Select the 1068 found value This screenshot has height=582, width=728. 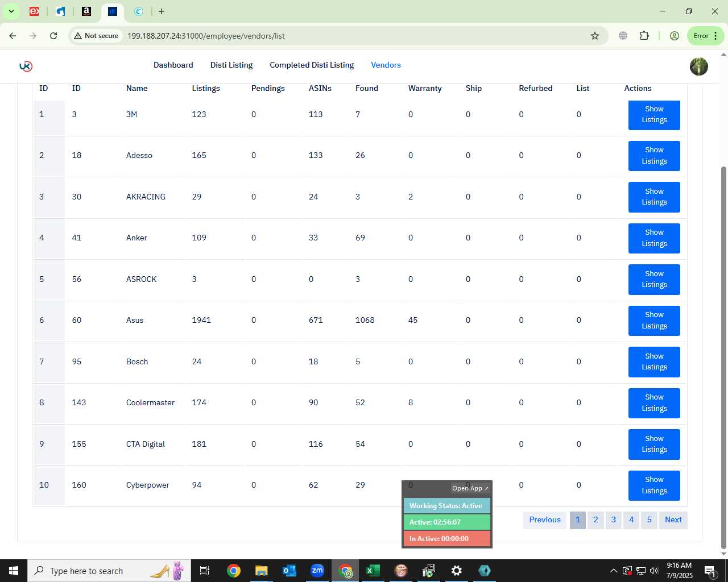coord(365,321)
